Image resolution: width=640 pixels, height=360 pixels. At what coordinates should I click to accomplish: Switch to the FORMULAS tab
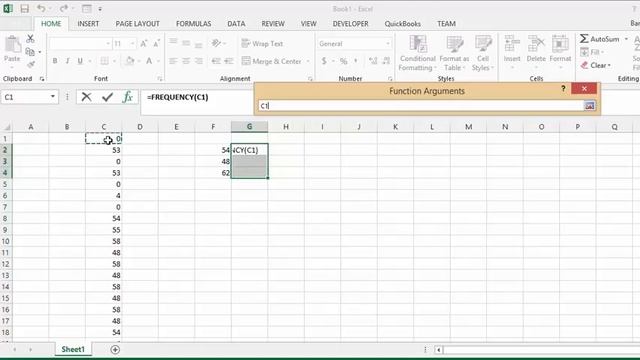[193, 24]
